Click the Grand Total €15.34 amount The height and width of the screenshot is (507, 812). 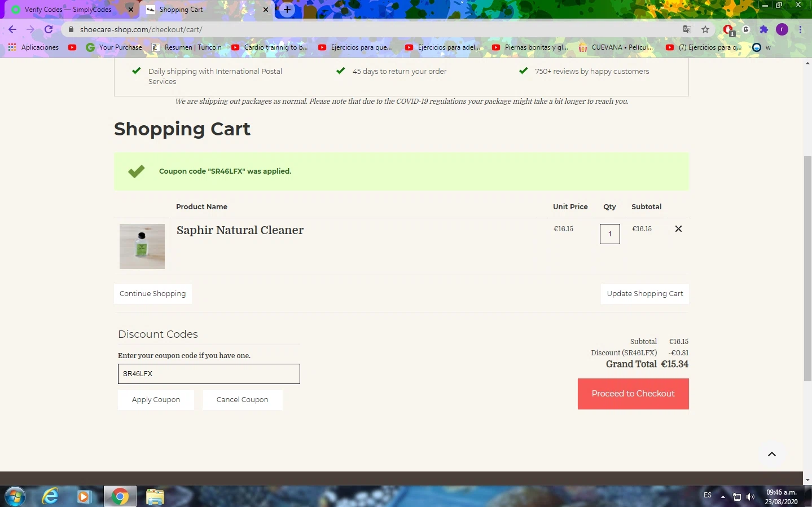click(675, 364)
